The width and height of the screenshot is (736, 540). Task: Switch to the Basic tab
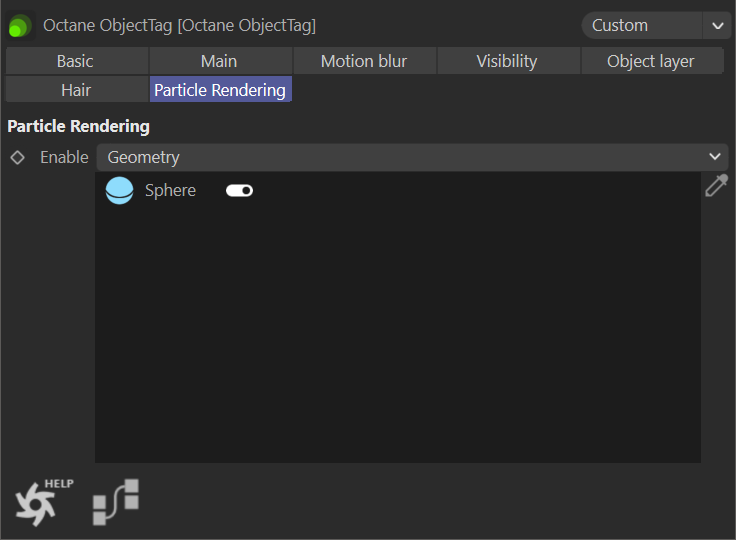(75, 61)
